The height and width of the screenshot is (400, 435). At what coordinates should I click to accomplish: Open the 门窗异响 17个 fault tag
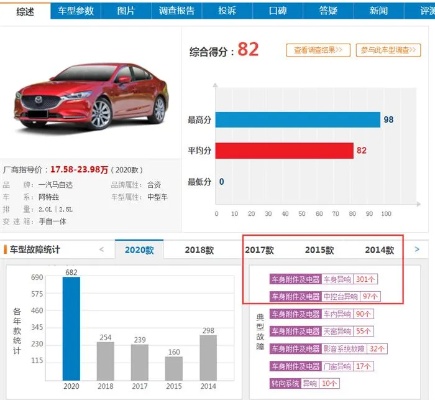tap(322, 366)
